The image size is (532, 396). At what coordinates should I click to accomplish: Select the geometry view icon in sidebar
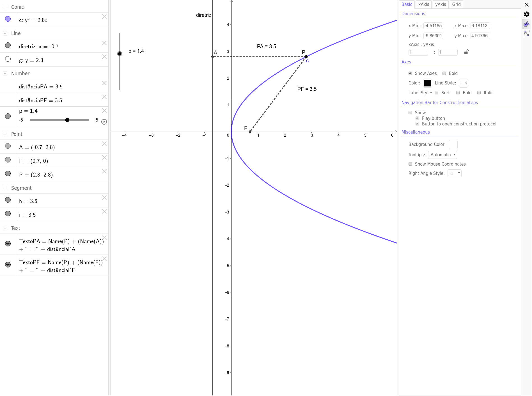pos(527,24)
